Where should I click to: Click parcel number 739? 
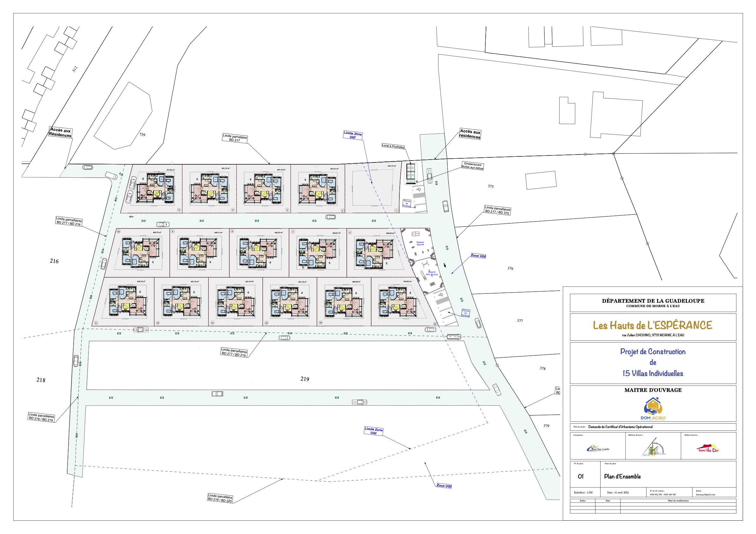click(x=142, y=135)
